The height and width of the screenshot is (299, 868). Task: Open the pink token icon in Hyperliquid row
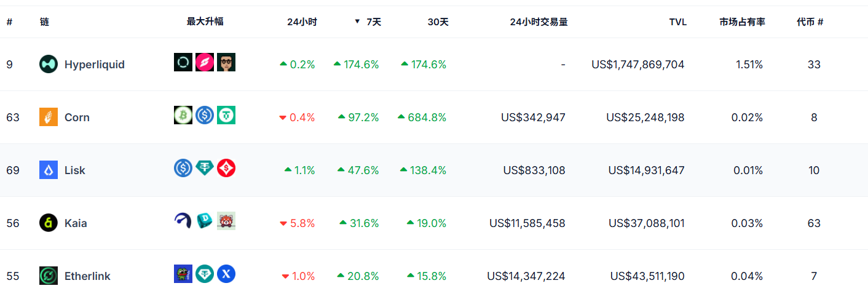tap(205, 62)
